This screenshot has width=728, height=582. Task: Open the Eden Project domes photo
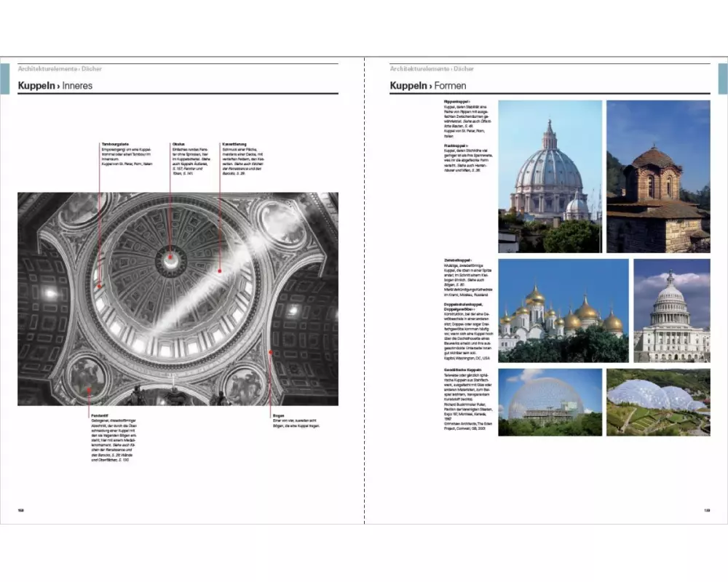pyautogui.click(x=658, y=402)
